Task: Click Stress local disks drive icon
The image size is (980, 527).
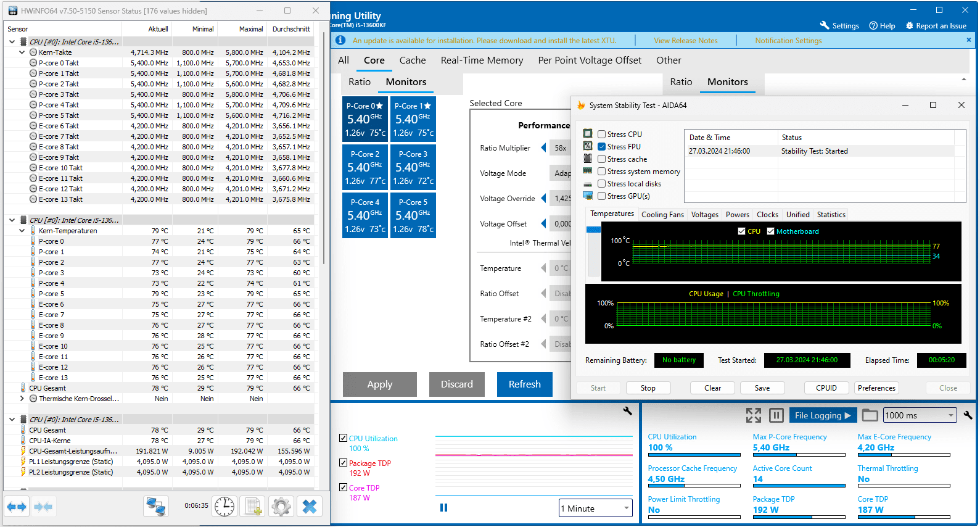Action: coord(588,183)
